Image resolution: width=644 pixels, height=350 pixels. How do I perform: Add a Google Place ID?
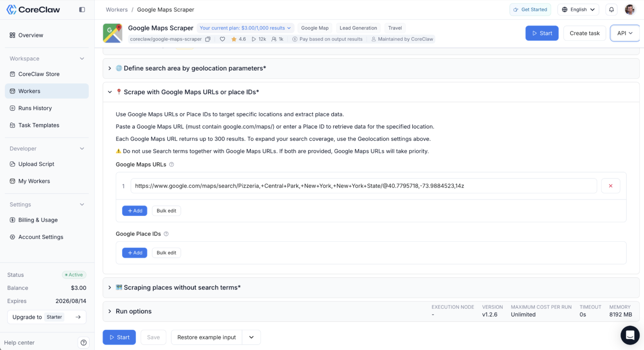(x=135, y=253)
